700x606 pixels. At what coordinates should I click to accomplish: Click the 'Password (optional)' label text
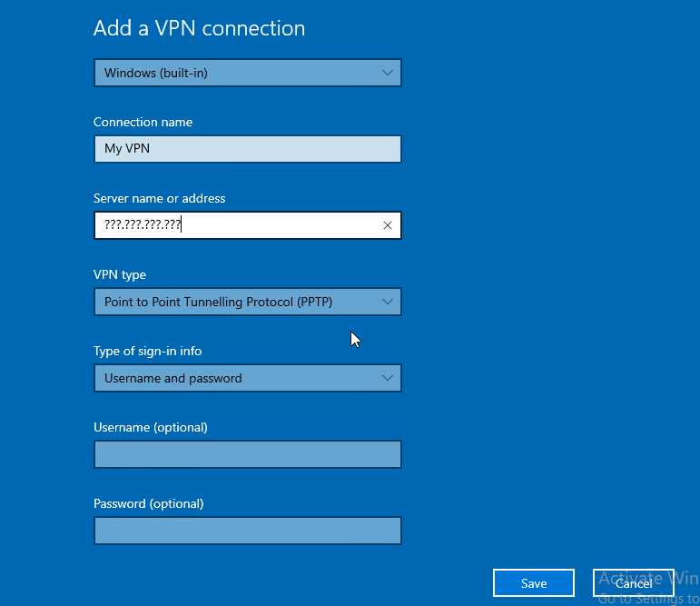click(x=148, y=503)
